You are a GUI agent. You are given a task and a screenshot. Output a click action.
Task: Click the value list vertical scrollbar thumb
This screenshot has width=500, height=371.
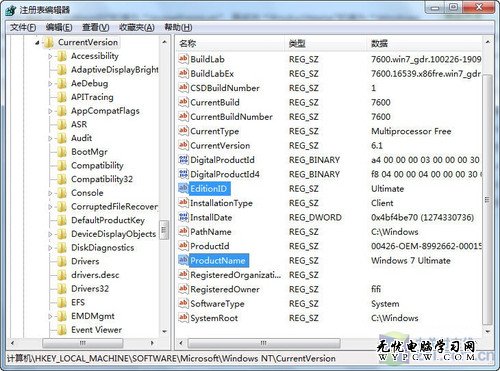click(487, 199)
